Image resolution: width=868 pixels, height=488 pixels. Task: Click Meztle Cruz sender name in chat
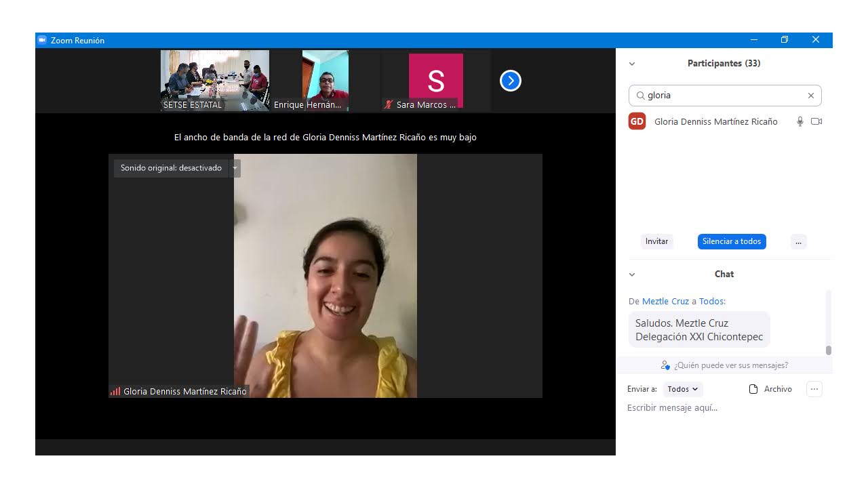(666, 302)
